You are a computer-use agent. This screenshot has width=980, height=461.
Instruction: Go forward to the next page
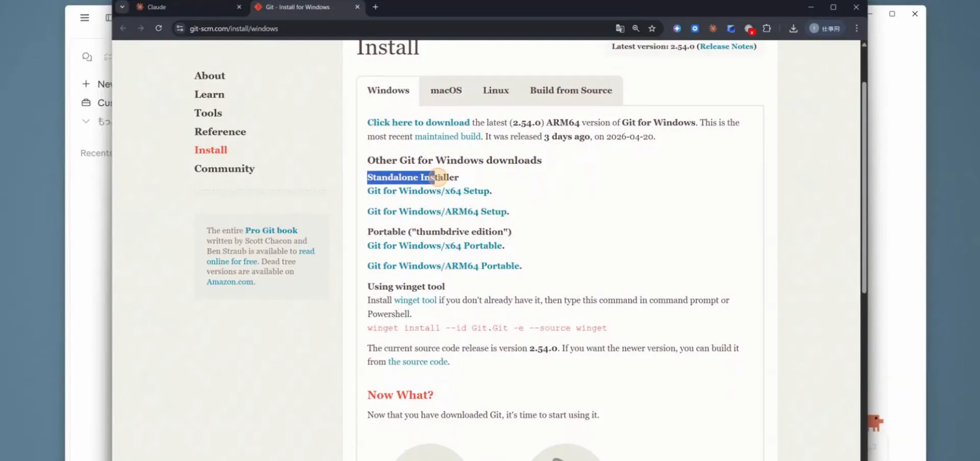coord(141,29)
